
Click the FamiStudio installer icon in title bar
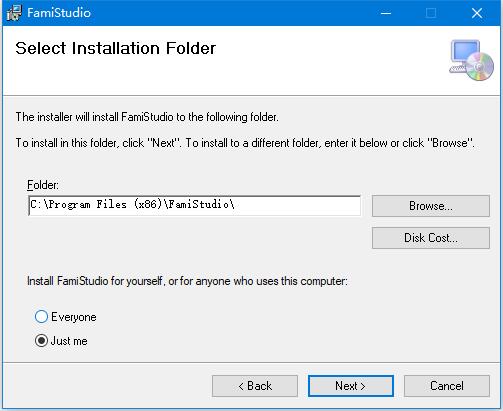tap(14, 13)
